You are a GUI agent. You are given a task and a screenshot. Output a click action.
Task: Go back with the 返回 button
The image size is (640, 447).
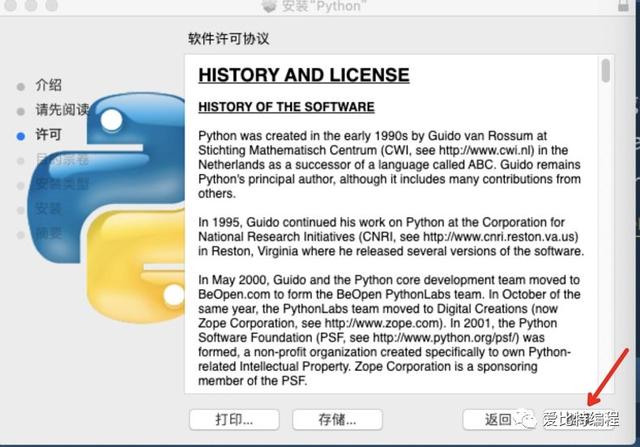coord(499,419)
